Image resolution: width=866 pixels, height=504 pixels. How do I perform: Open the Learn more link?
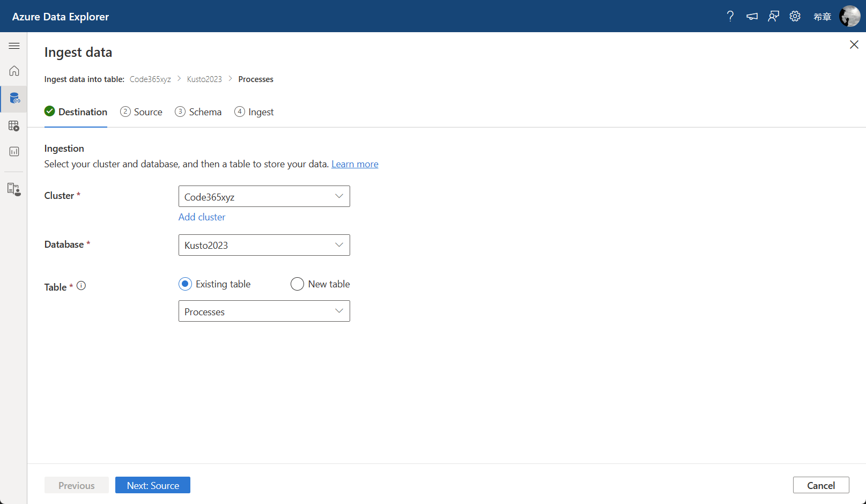pos(355,164)
